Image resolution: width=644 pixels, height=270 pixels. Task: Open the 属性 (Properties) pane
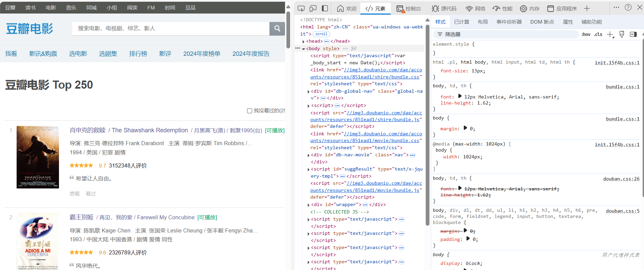click(568, 22)
